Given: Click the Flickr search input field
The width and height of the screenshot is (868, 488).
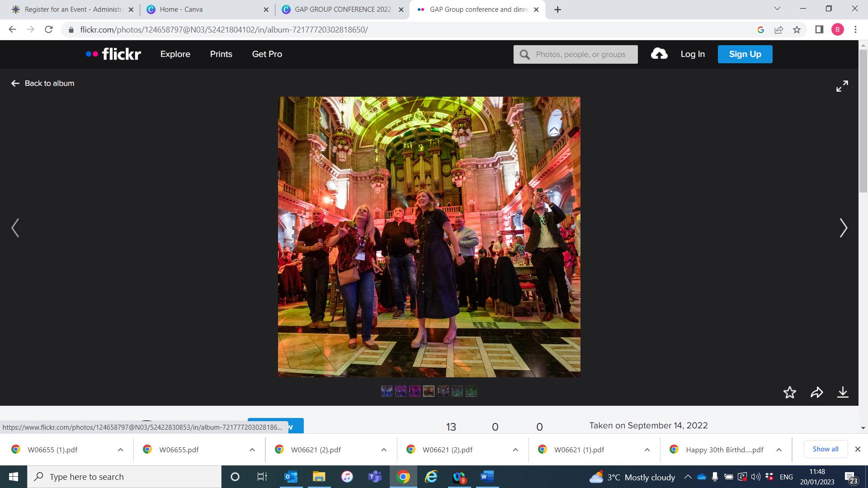Looking at the screenshot, I should (581, 55).
